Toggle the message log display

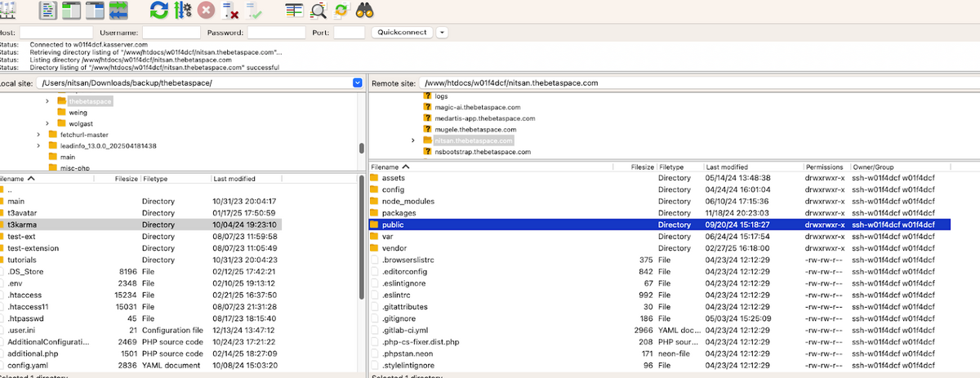[x=48, y=11]
